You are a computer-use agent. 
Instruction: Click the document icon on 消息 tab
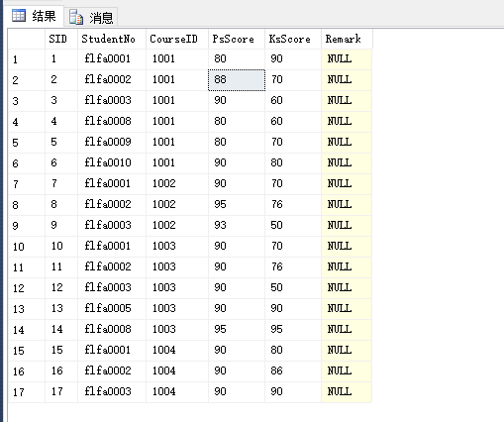[76, 17]
